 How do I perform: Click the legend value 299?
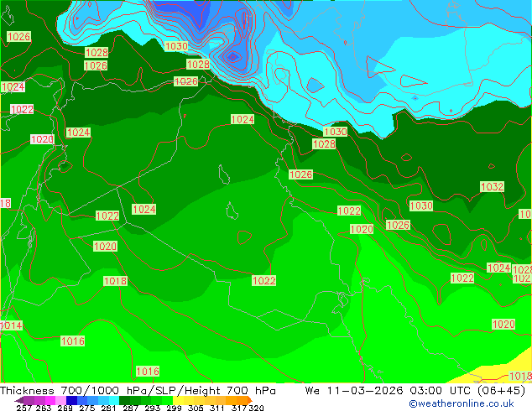(x=174, y=408)
